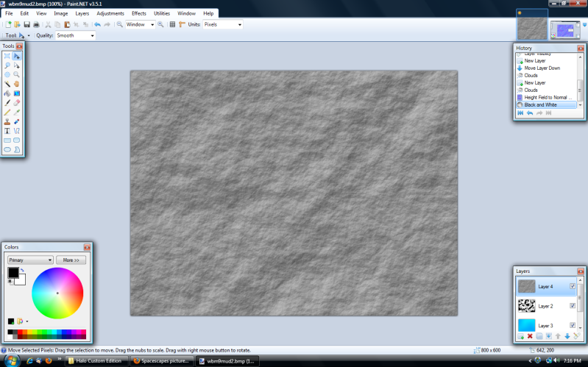The image size is (588, 367).
Task: Select the Pencil tool
Action: 7,112
